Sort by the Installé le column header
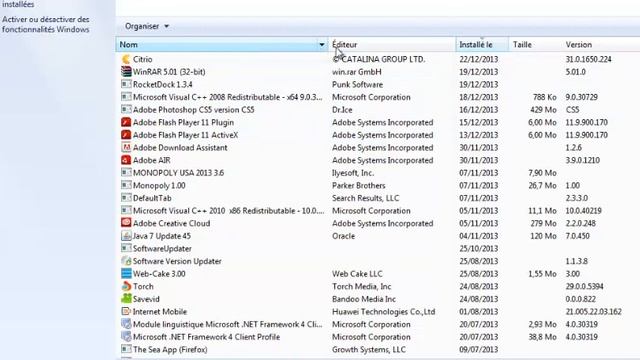This screenshot has width=640, height=360. coord(482,44)
